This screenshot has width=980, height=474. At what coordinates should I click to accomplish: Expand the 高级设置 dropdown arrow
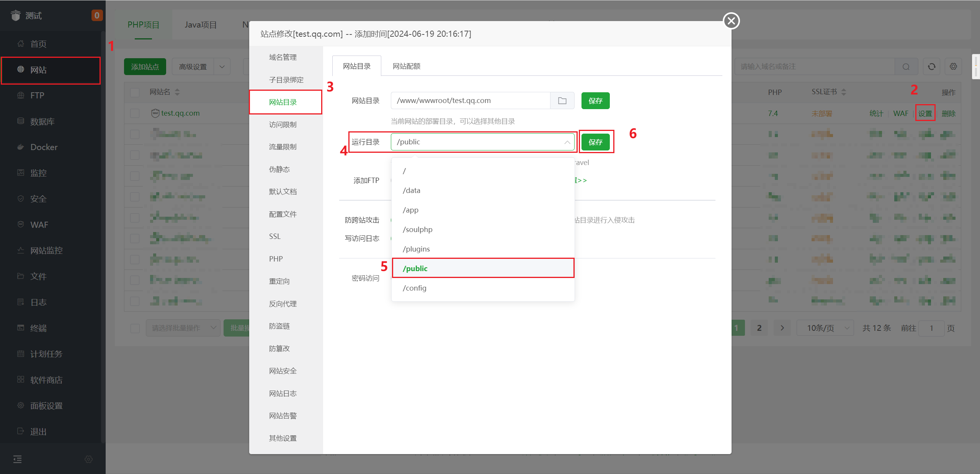click(222, 67)
